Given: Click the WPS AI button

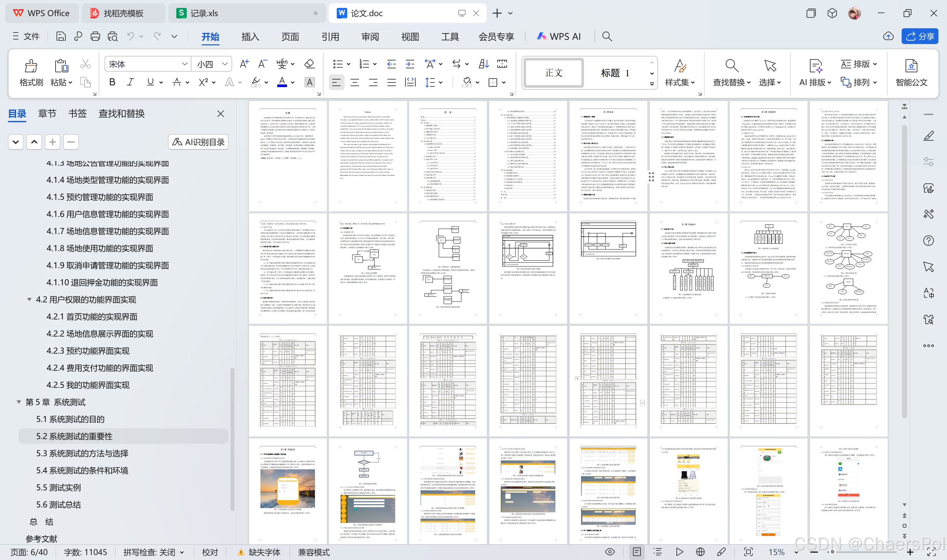Looking at the screenshot, I should [559, 36].
